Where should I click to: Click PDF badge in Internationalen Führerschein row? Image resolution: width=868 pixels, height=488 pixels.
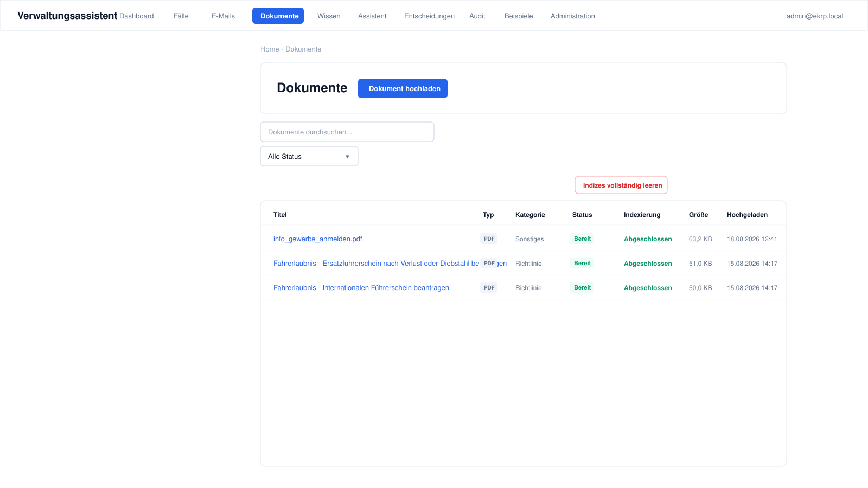[489, 288]
